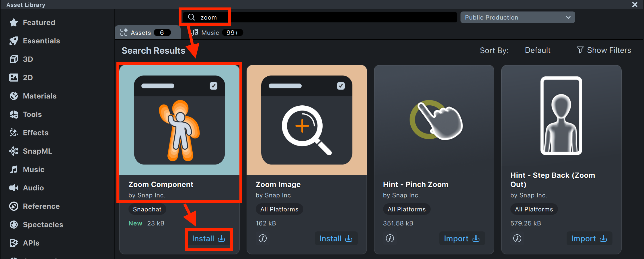Screen dimensions: 644x259
Task: Change the Sort By Default option
Action: coord(538,50)
